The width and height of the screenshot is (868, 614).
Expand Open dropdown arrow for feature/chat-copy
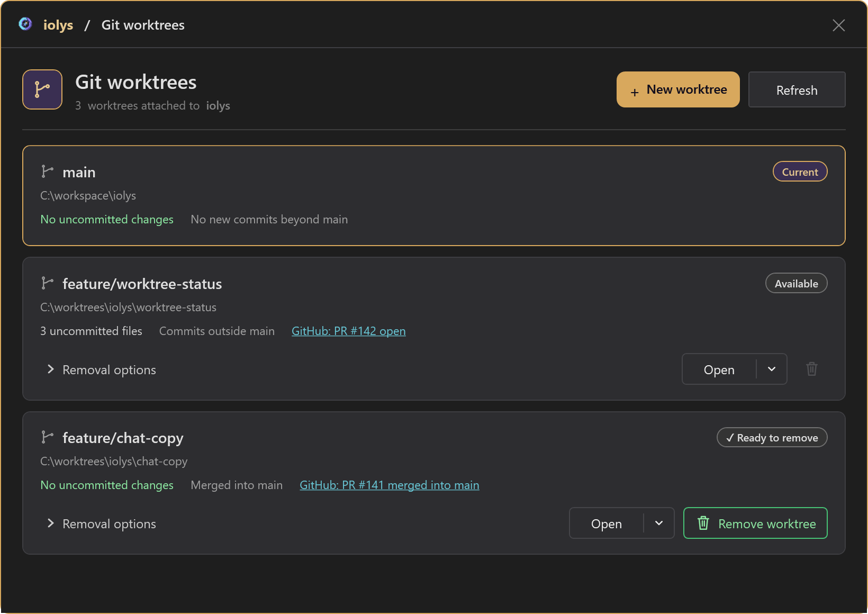[659, 523]
